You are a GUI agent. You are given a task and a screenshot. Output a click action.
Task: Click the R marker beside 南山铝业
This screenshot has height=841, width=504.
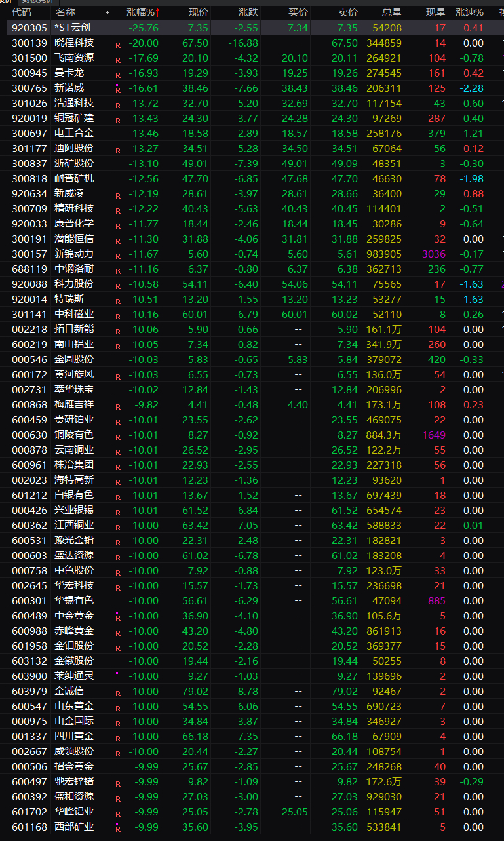click(x=118, y=347)
